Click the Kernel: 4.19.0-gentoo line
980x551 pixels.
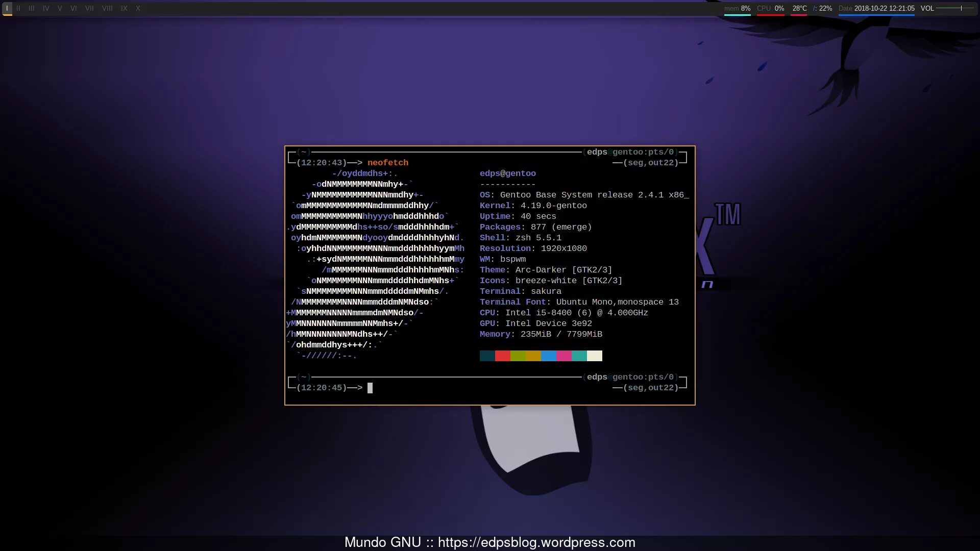pyautogui.click(x=533, y=206)
